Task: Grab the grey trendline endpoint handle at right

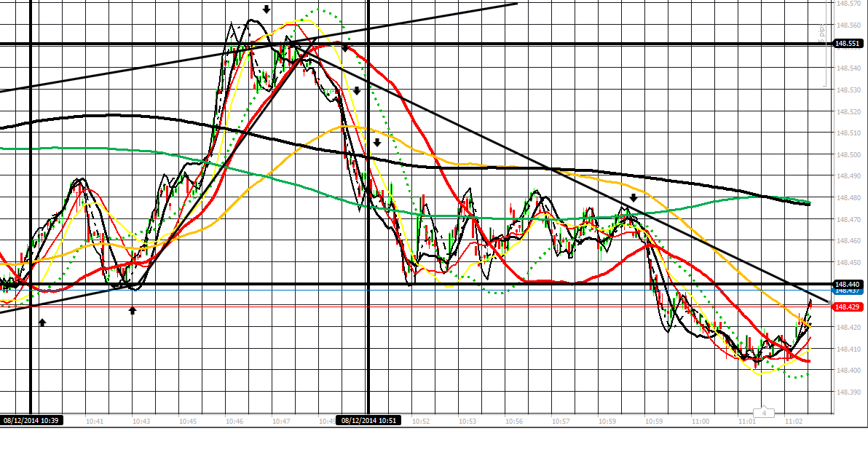Action: pyautogui.click(x=830, y=303)
